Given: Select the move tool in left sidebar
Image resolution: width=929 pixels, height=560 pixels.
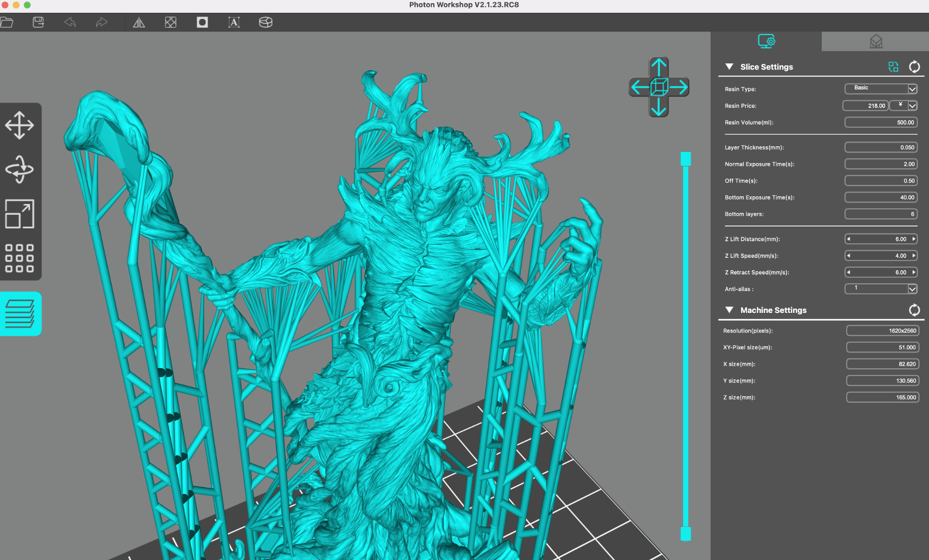Looking at the screenshot, I should click(x=20, y=125).
